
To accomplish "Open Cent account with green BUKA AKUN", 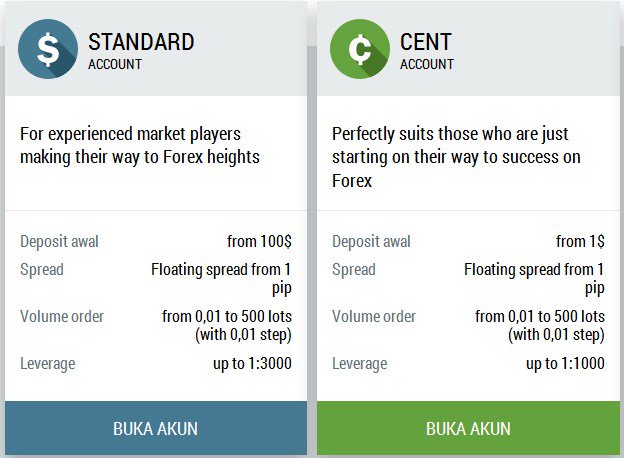I will pos(468,428).
